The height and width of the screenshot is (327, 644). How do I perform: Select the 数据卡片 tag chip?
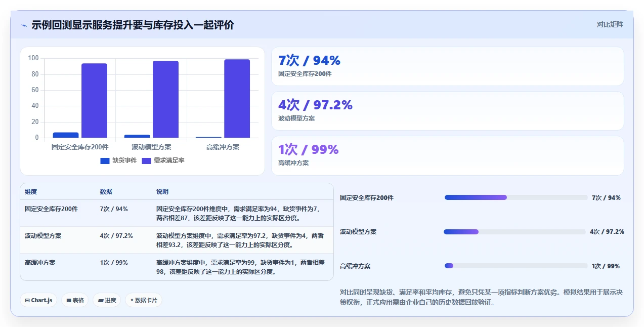point(144,300)
